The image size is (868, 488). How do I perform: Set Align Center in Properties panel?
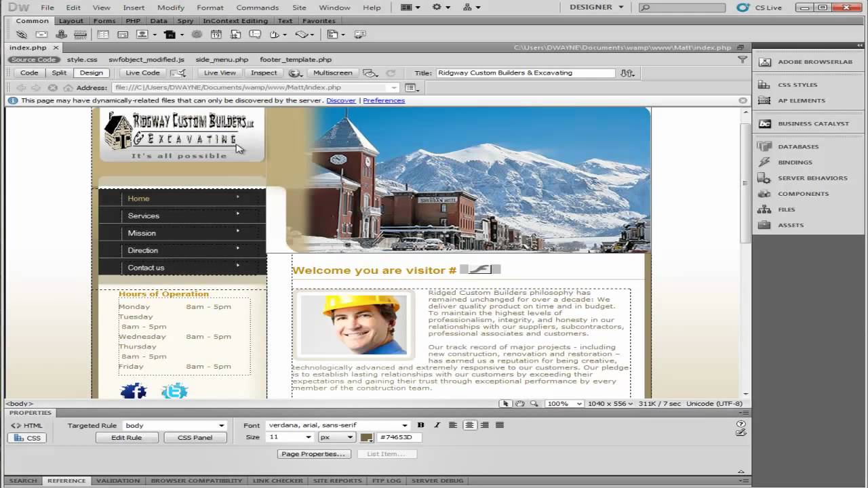pos(469,425)
